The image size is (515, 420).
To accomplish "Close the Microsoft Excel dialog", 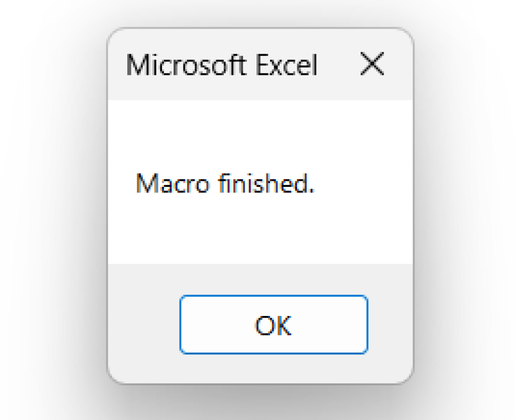I will point(372,65).
